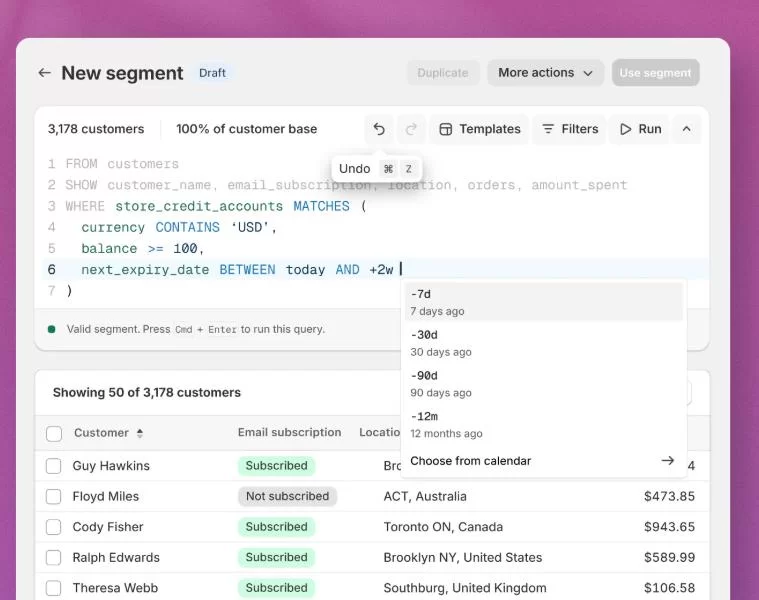Click Subscribed badge for Cody Fisher
The width and height of the screenshot is (759, 600).
276,527
